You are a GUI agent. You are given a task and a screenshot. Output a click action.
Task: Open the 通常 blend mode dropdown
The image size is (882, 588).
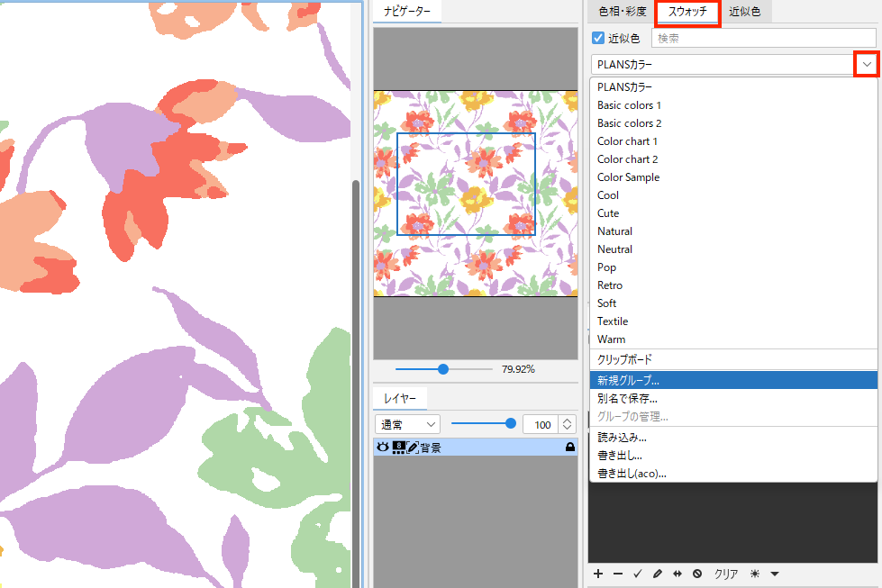point(407,424)
